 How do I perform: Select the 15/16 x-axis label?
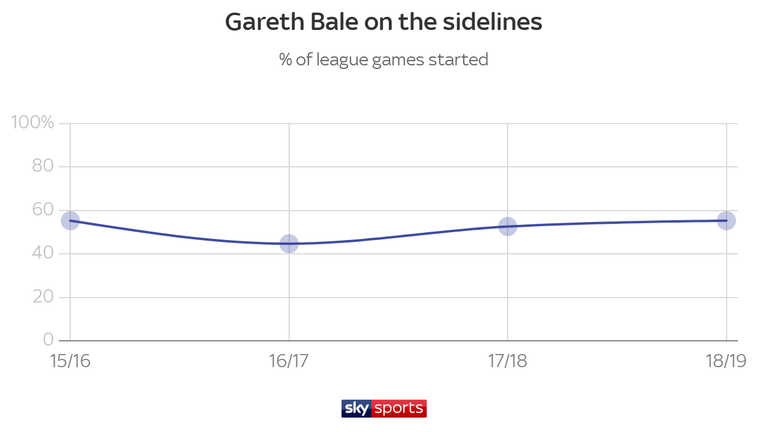tap(71, 361)
